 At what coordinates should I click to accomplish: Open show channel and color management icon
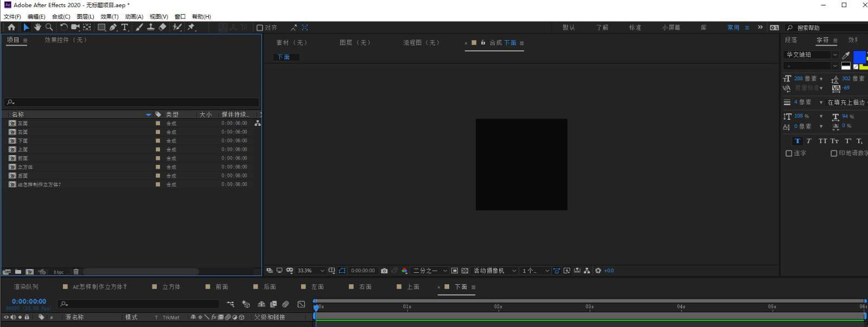click(405, 271)
